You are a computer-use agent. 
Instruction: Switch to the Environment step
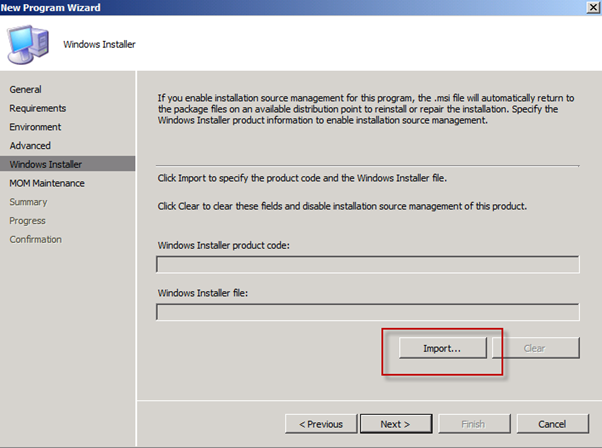35,127
